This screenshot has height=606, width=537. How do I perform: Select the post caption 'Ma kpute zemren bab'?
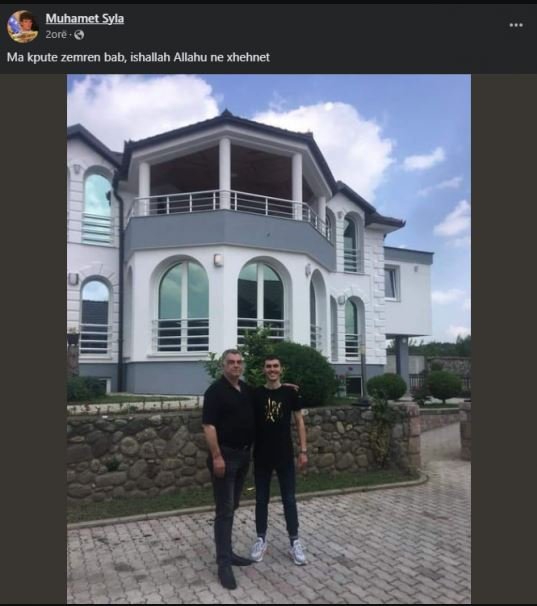[x=65, y=57]
